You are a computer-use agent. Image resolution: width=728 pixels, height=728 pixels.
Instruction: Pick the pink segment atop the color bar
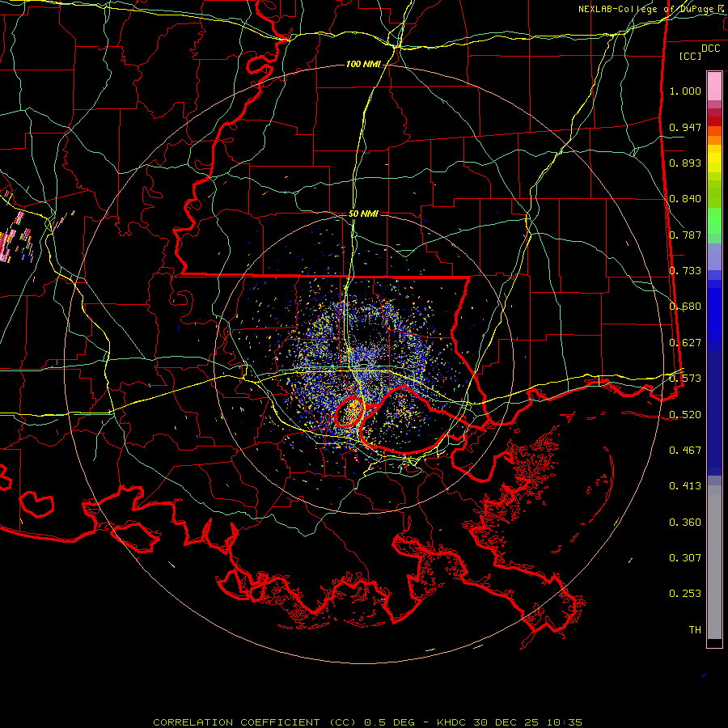[x=714, y=86]
